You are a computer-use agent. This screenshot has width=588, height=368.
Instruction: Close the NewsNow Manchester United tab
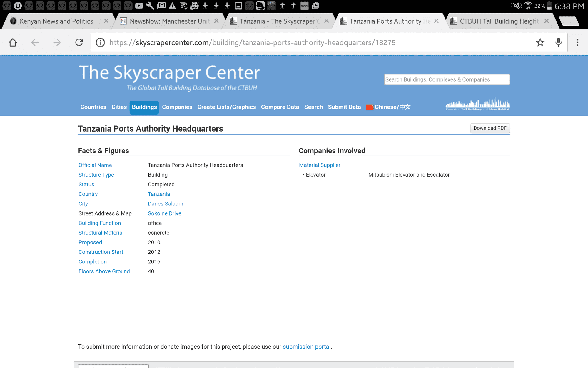216,21
